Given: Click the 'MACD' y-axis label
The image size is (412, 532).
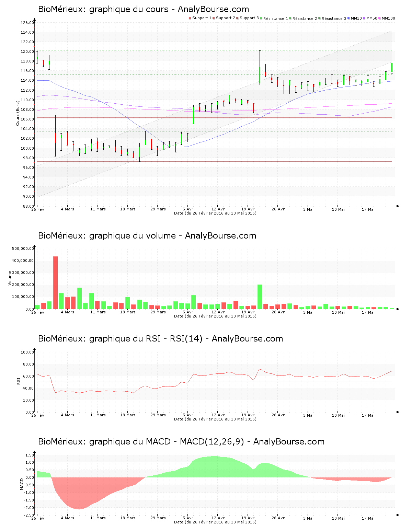Looking at the screenshot, I should (22, 484).
